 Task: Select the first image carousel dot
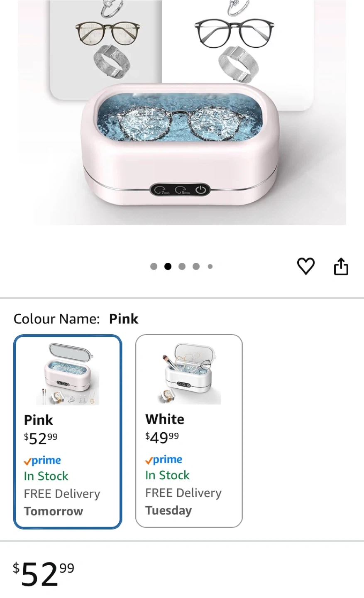point(154,267)
